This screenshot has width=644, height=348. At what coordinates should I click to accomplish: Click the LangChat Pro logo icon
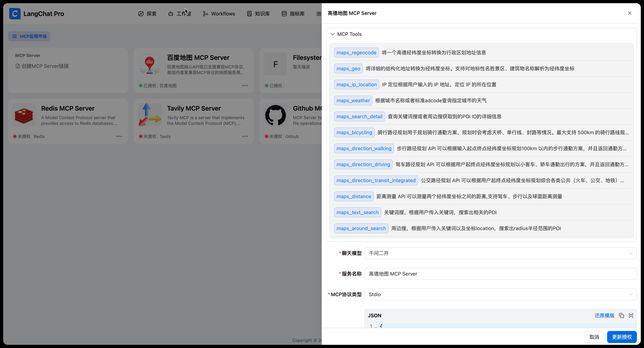coord(15,13)
